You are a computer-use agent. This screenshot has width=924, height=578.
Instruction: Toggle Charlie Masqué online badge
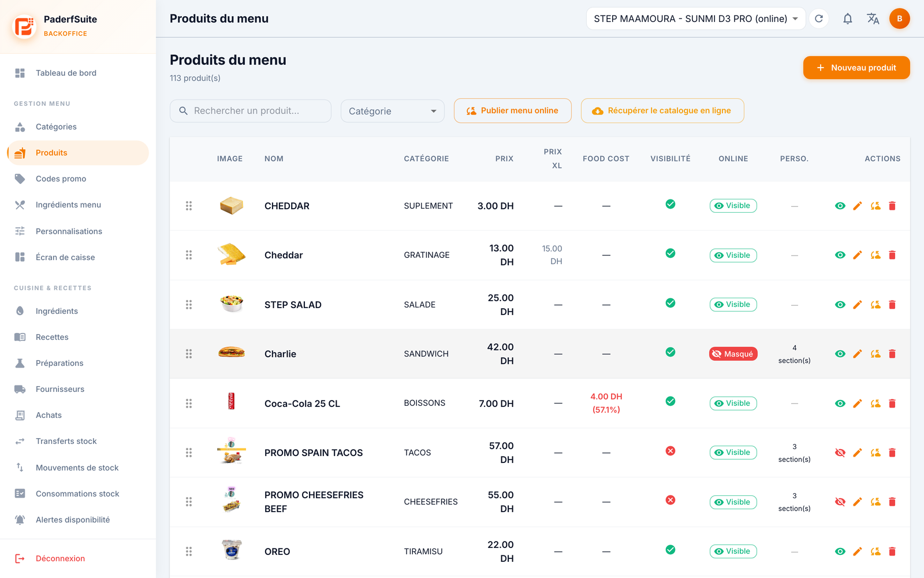click(x=733, y=354)
